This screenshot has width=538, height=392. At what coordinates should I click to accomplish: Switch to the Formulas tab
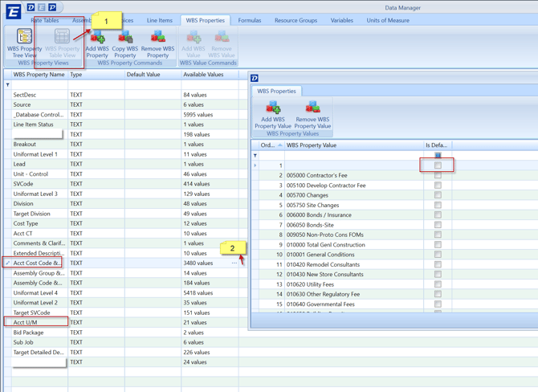[249, 20]
